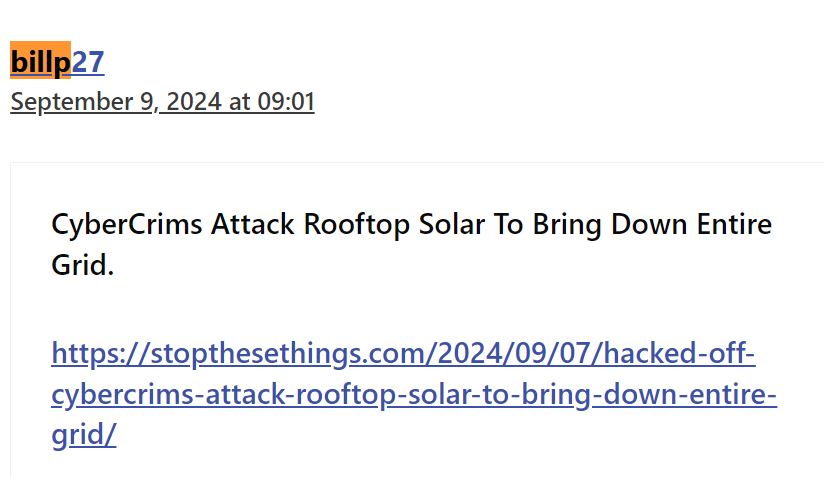
Task: Click the word "September" in the timestamp
Action: [72, 102]
